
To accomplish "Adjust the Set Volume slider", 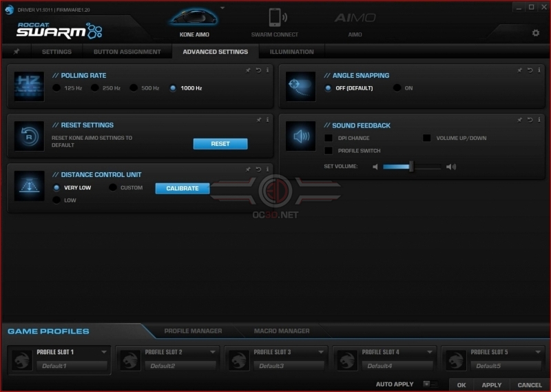I will [x=411, y=167].
